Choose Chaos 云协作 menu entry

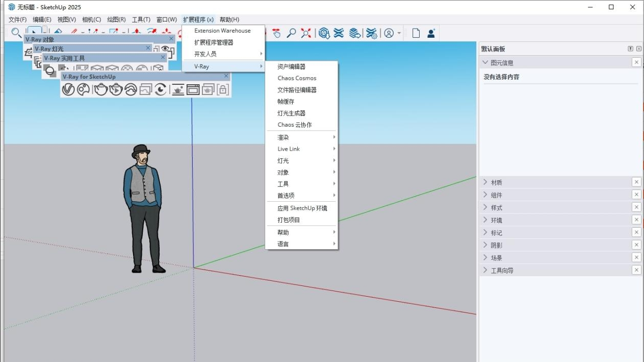[x=301, y=125]
